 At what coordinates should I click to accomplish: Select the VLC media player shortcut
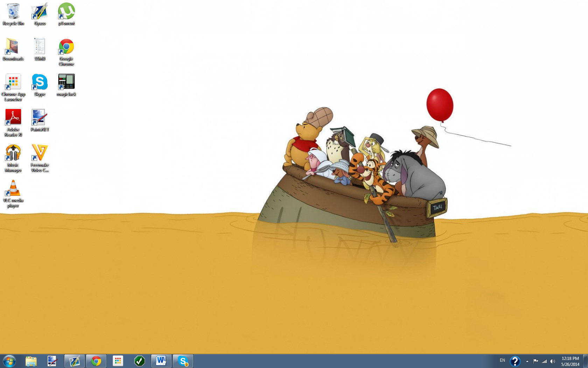[x=13, y=193]
